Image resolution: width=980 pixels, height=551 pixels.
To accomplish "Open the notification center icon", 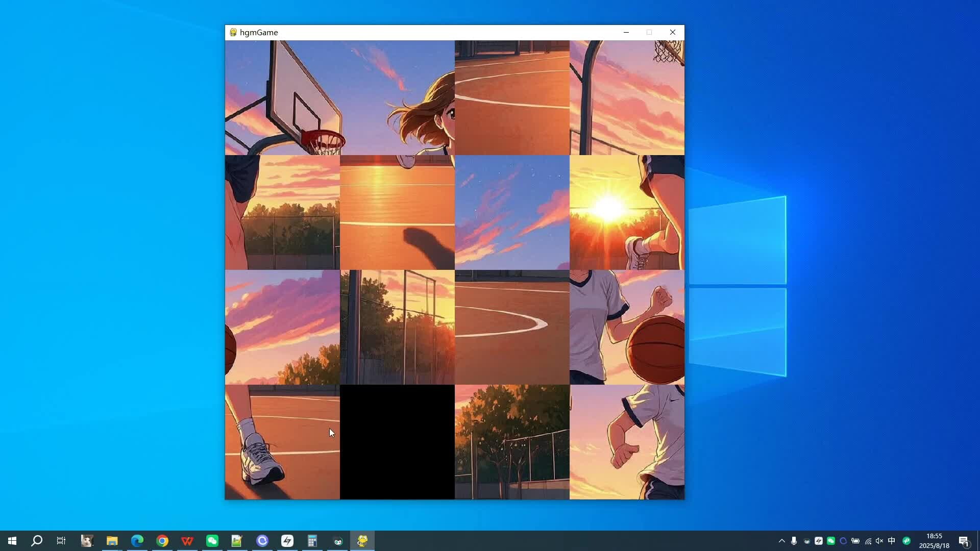I will click(964, 541).
